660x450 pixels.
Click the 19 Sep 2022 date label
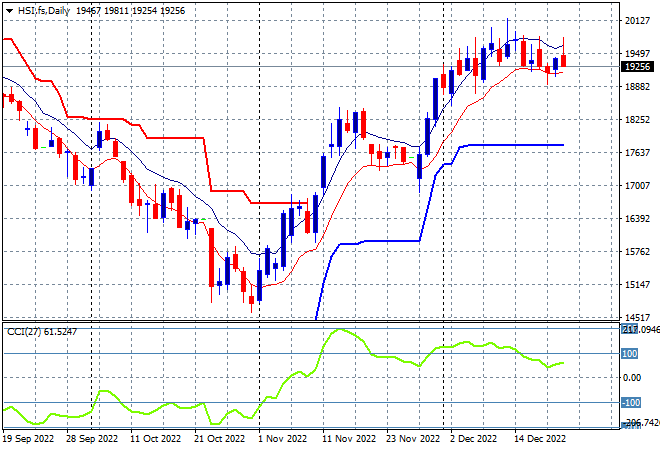click(x=29, y=439)
